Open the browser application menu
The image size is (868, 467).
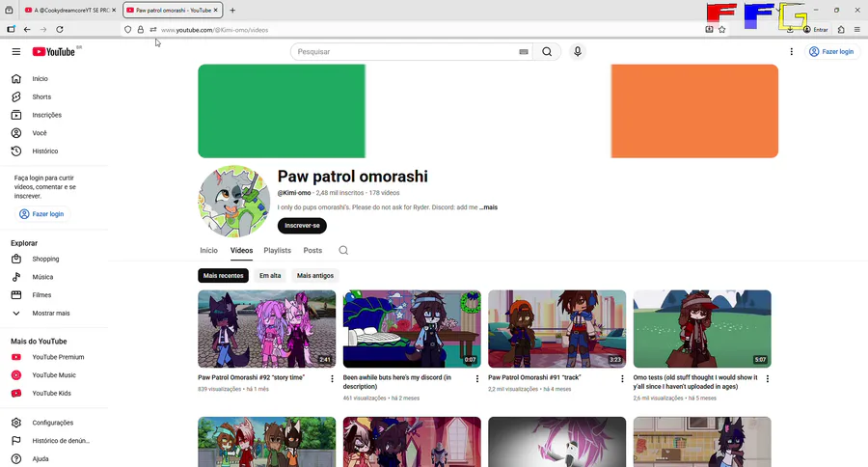pyautogui.click(x=857, y=30)
